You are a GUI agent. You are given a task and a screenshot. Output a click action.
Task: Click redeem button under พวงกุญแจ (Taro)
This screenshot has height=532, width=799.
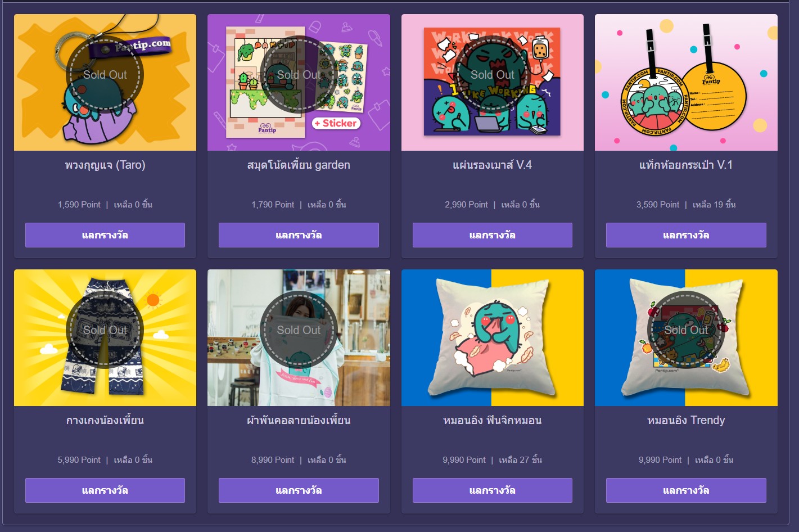105,235
